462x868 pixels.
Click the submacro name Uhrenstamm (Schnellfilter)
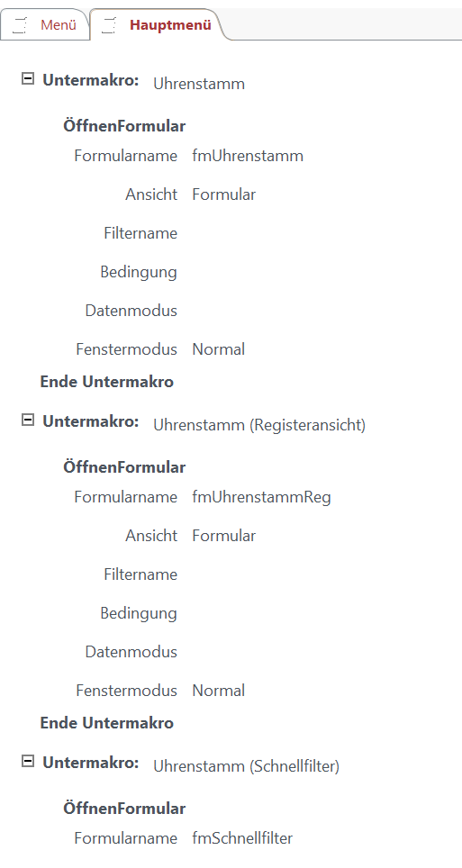point(246,766)
